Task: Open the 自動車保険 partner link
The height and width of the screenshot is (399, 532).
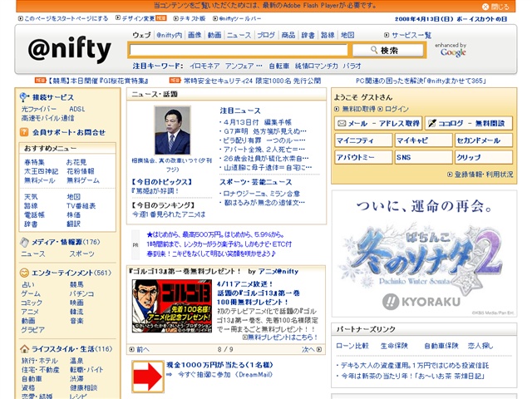Action: pyautogui.click(x=441, y=346)
